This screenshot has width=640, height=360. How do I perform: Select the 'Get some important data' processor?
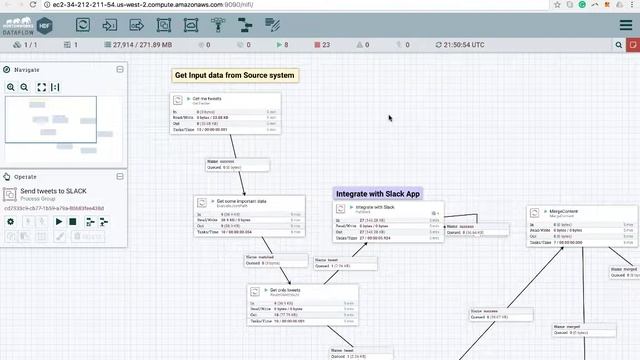coord(249,216)
